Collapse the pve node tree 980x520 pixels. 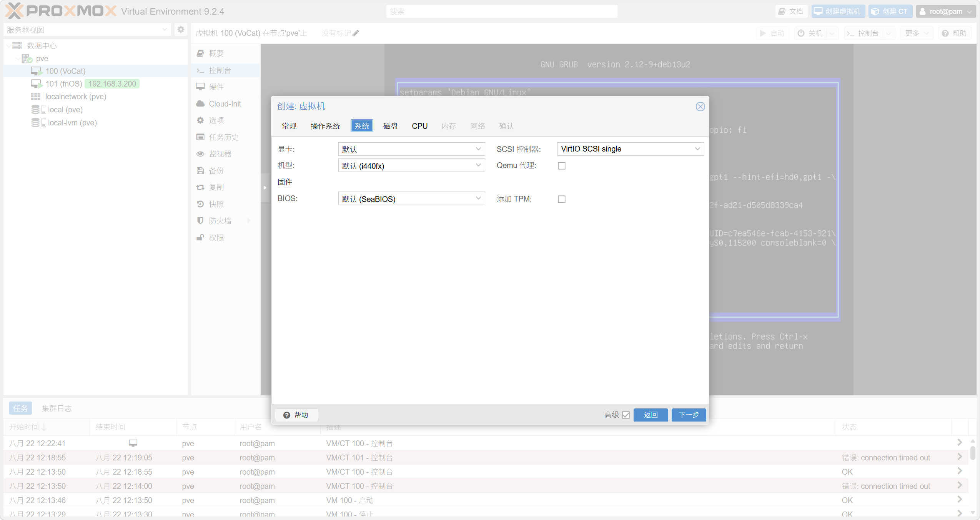(18, 58)
